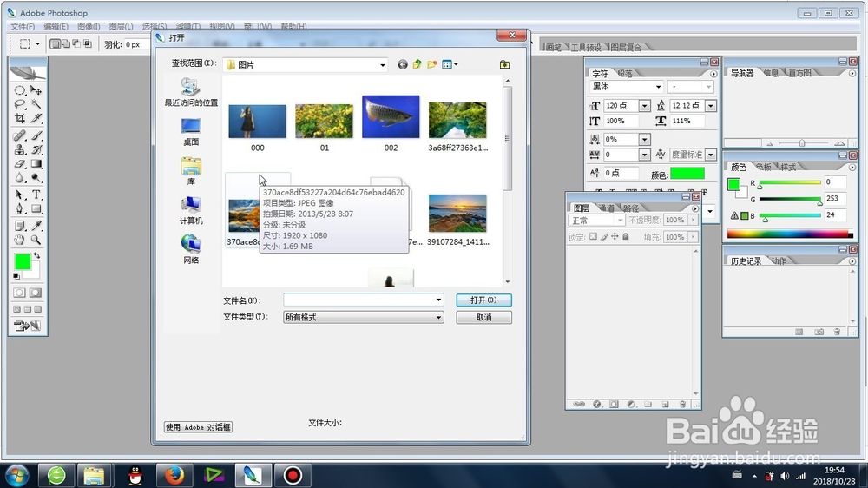Expand the 文件名 filename dropdown
The image size is (868, 488).
pyautogui.click(x=438, y=300)
